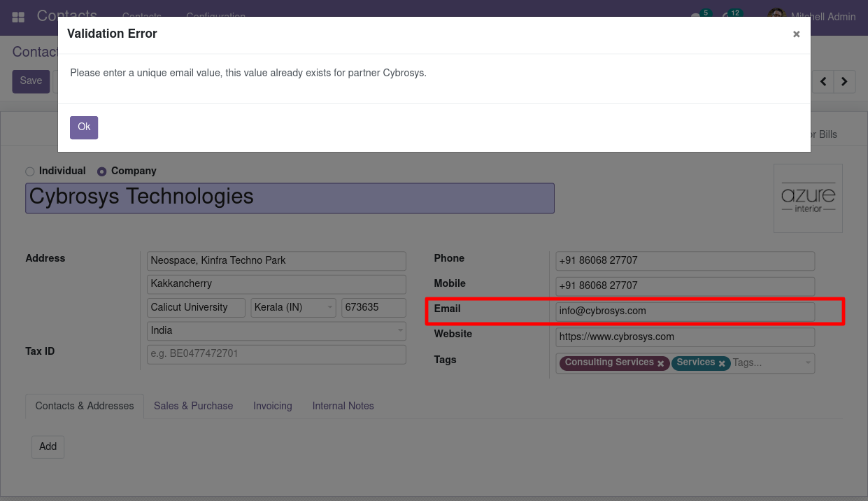
Task: Click the Services tag label
Action: point(696,362)
